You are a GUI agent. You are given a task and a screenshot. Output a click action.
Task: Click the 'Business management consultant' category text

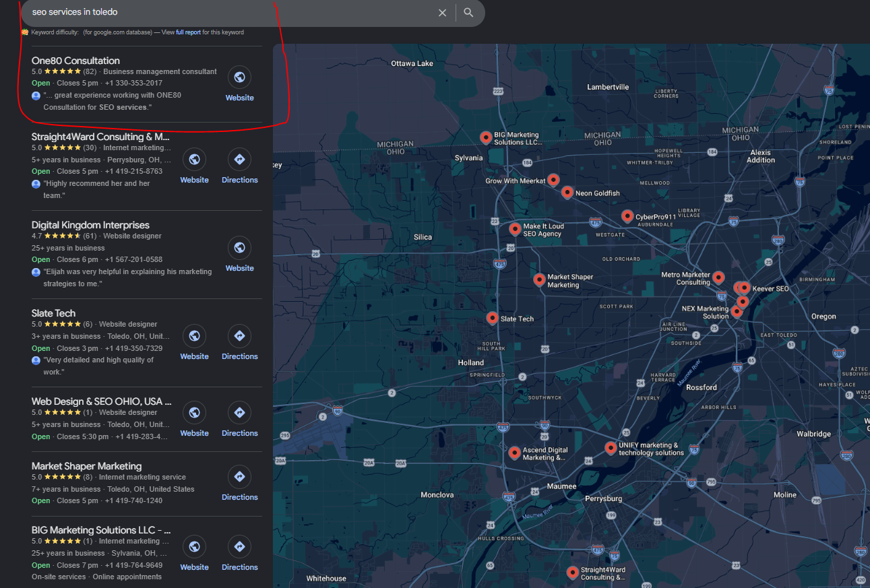[160, 71]
